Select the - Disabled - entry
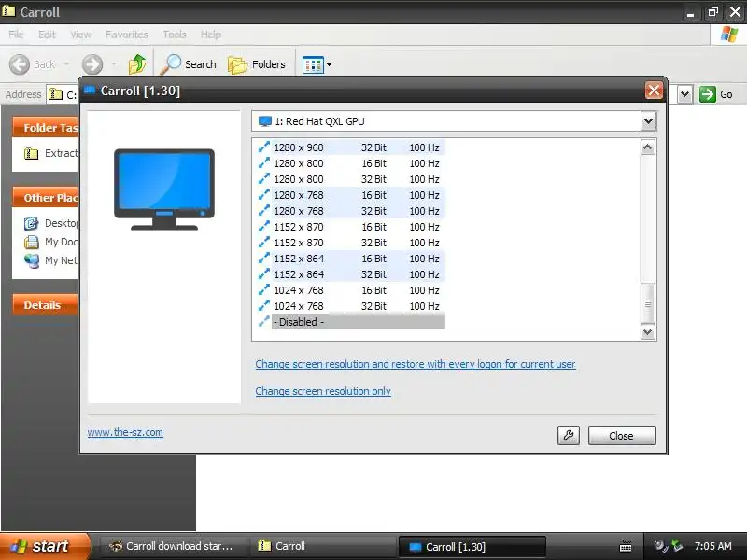747x560 pixels. click(x=351, y=321)
